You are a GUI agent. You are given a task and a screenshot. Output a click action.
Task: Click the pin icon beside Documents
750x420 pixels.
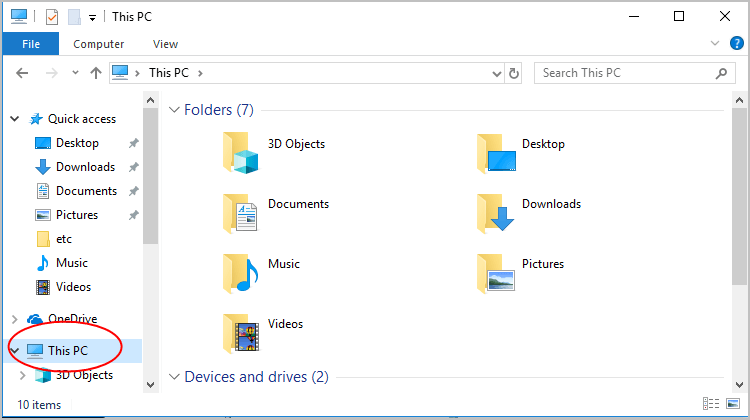coord(133,191)
